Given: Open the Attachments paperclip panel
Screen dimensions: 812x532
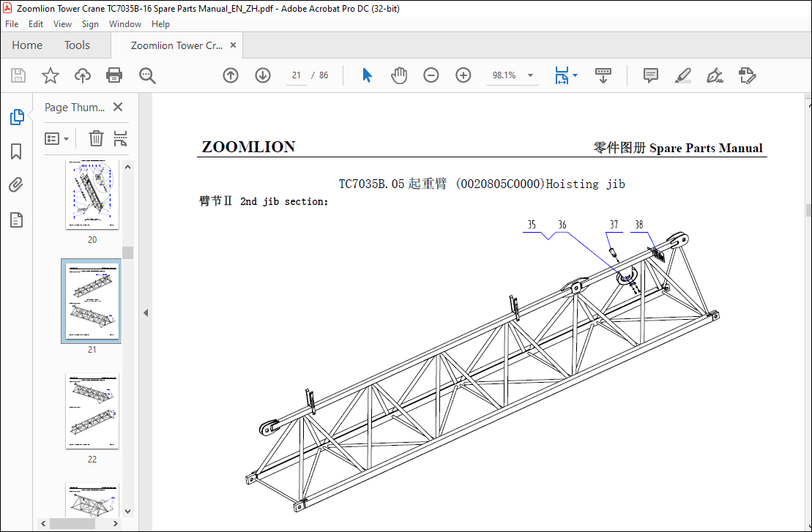Looking at the screenshot, I should (x=16, y=184).
